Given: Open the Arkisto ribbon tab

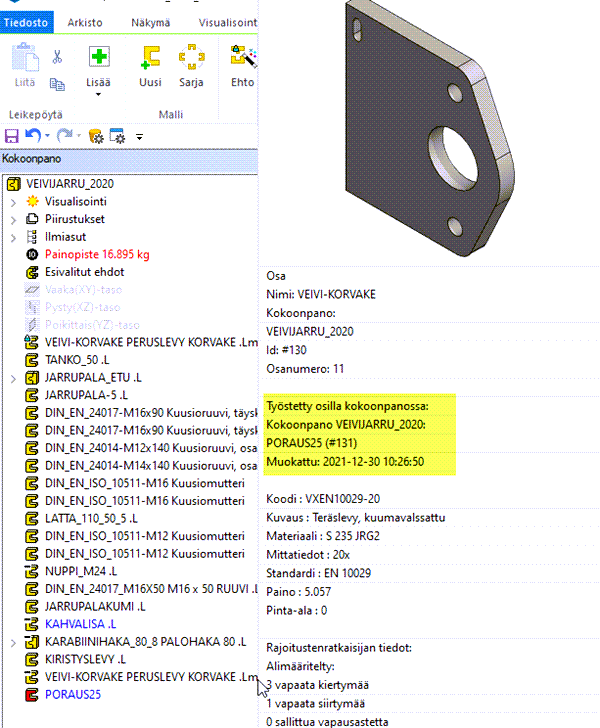Looking at the screenshot, I should coord(87,21).
